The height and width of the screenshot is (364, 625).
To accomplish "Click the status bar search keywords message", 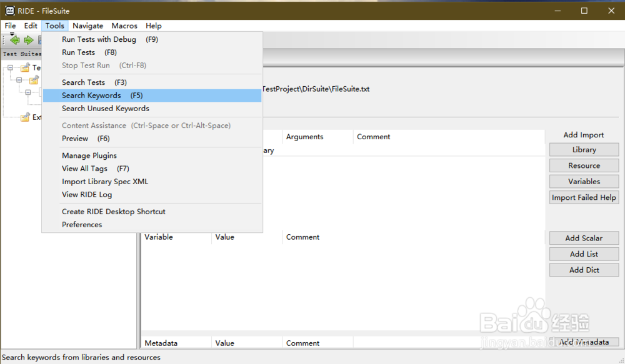I will 81,357.
